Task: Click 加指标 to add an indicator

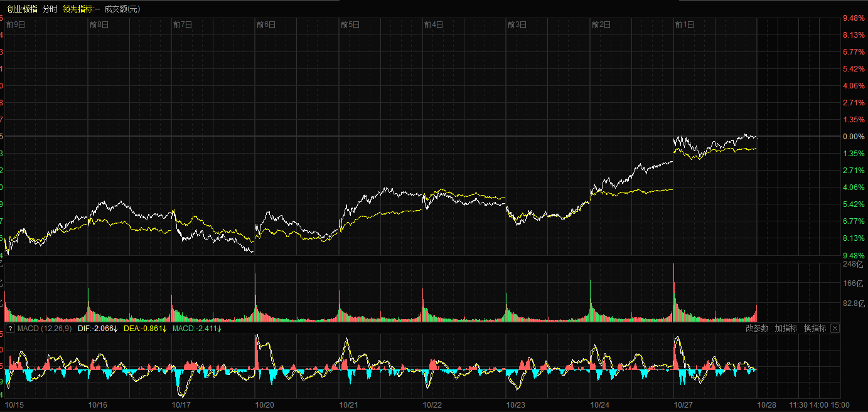Action: click(x=786, y=328)
